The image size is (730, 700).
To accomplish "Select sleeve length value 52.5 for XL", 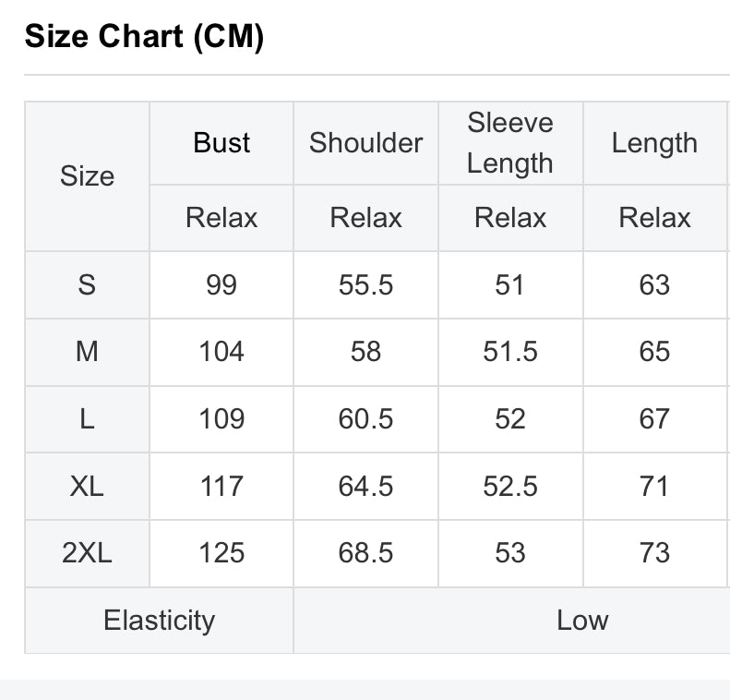I will (x=510, y=487).
